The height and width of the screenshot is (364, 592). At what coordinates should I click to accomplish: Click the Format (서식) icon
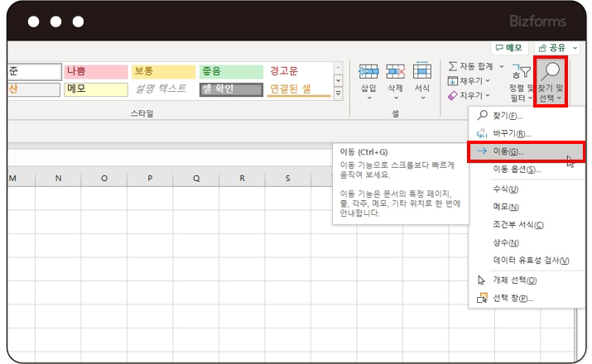(422, 71)
